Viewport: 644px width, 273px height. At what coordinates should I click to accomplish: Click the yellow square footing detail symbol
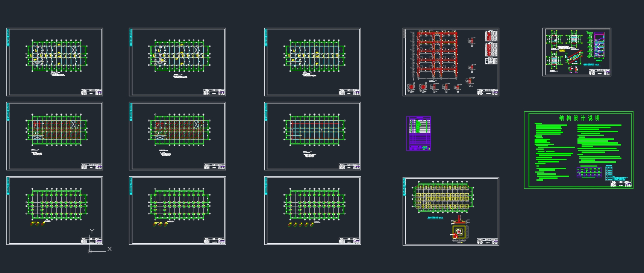459,232
